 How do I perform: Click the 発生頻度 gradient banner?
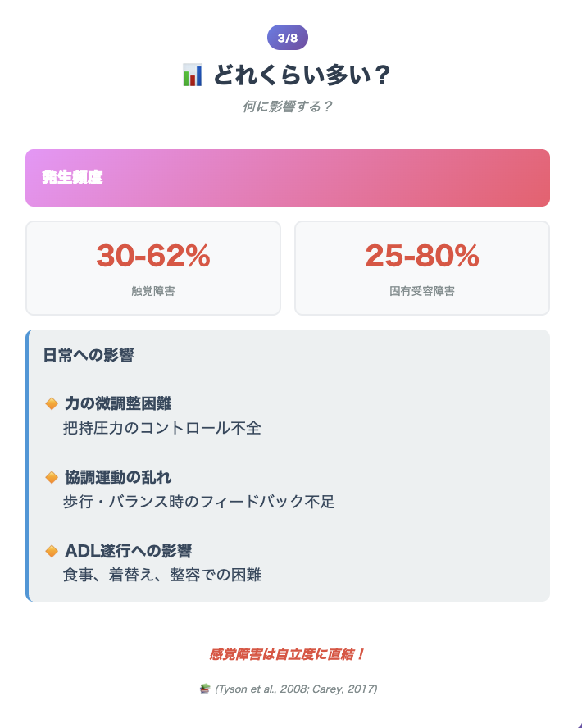[288, 178]
